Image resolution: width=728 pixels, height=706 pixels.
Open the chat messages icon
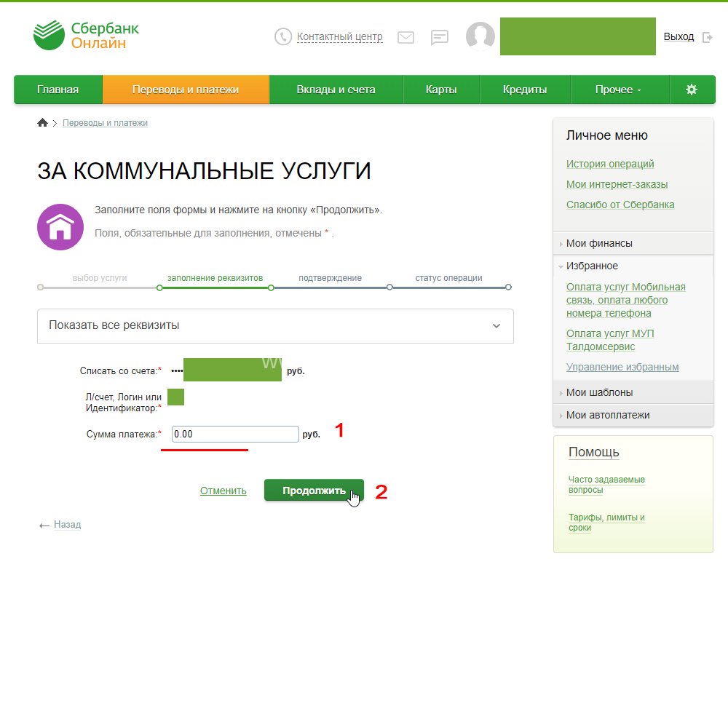(439, 37)
